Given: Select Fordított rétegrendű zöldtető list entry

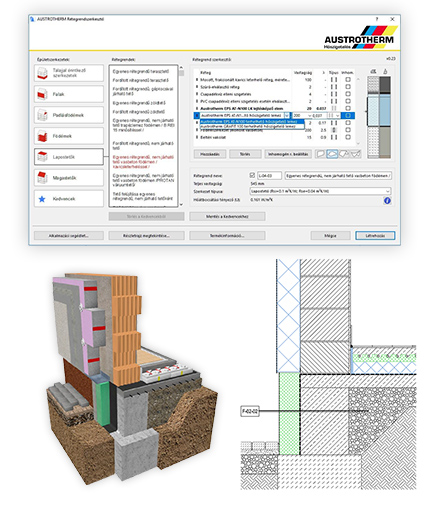Looking at the screenshot, I should 139,112.
